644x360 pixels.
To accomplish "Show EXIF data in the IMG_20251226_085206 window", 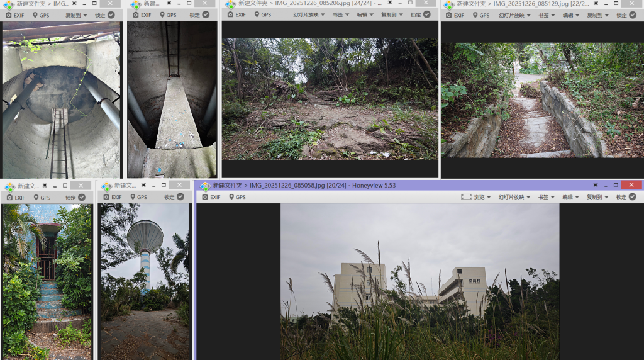I will pos(236,14).
